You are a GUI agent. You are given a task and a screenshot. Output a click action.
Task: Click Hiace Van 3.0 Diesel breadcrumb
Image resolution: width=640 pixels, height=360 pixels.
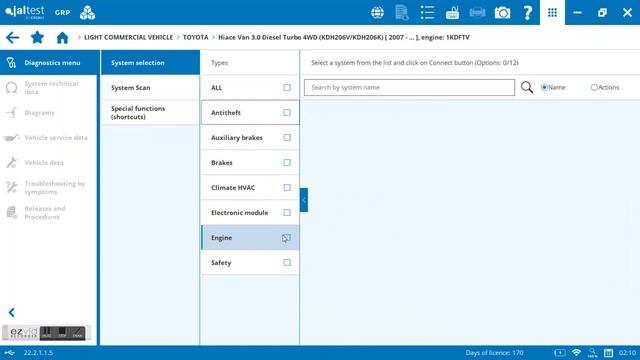point(344,37)
